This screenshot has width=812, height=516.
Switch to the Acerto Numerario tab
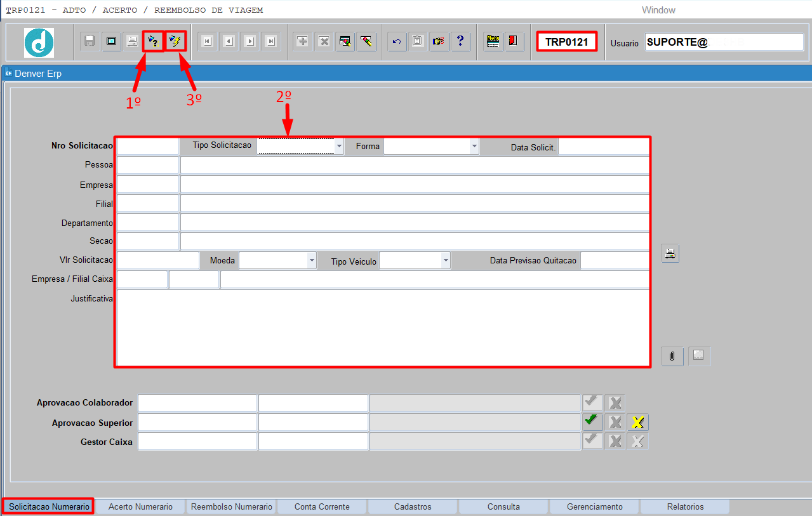coord(140,506)
